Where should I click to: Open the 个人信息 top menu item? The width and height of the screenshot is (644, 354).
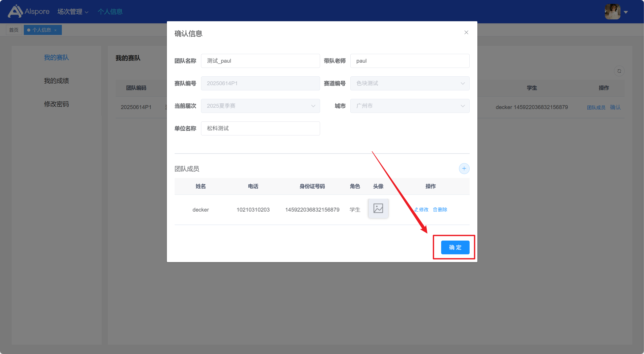coord(110,12)
